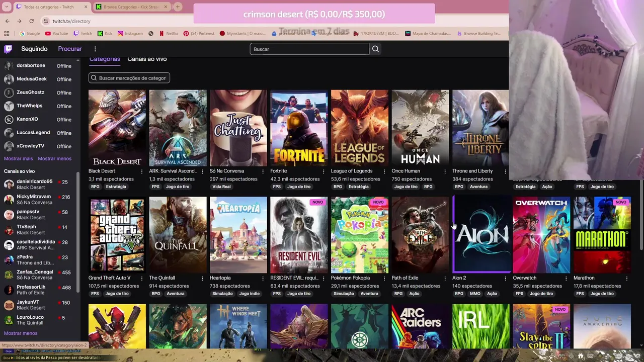Click the Vida Real tag under Só Na Conversa
Screen dimensions: 644x362
221,187
